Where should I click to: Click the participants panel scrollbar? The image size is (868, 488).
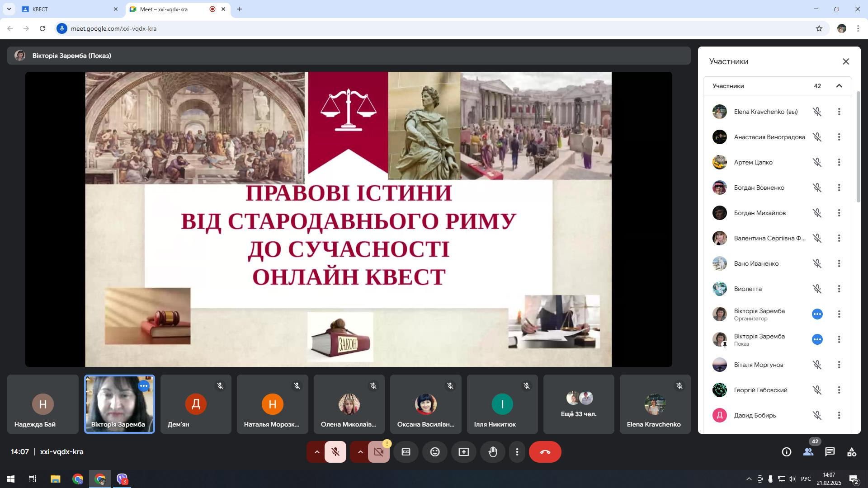click(x=859, y=147)
